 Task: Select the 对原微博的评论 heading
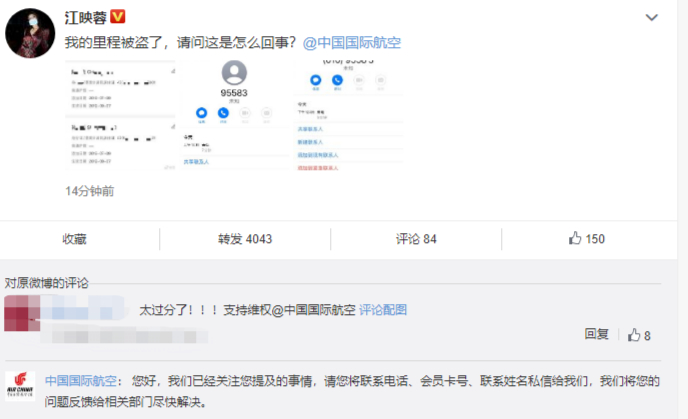click(x=47, y=283)
